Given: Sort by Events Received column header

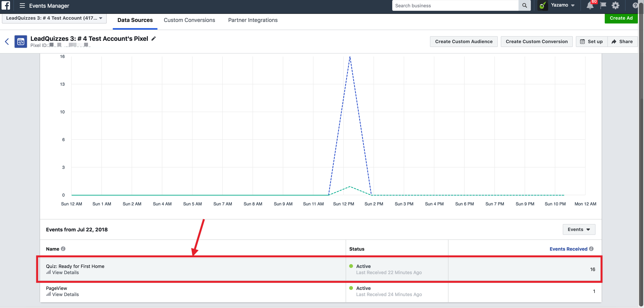Looking at the screenshot, I should click(x=568, y=249).
